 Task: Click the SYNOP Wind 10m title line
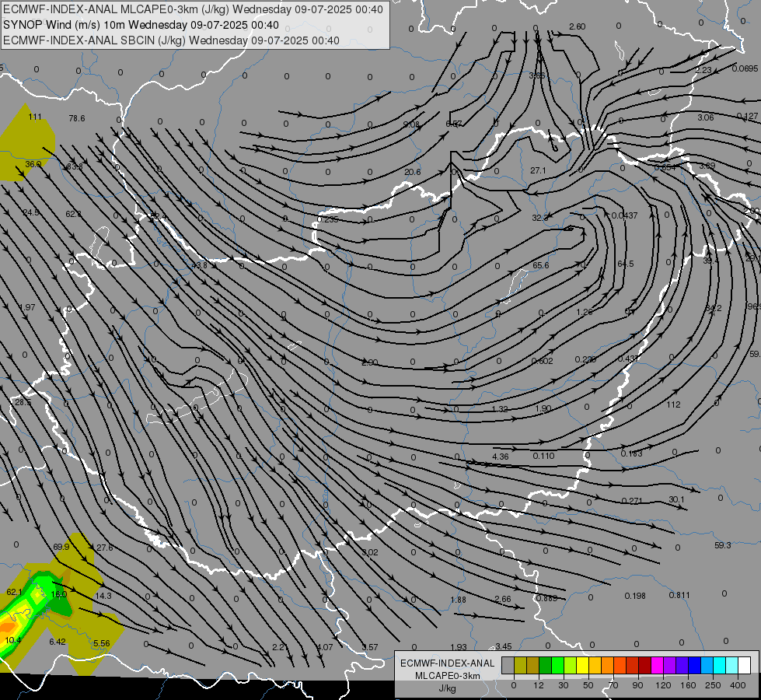(x=141, y=25)
